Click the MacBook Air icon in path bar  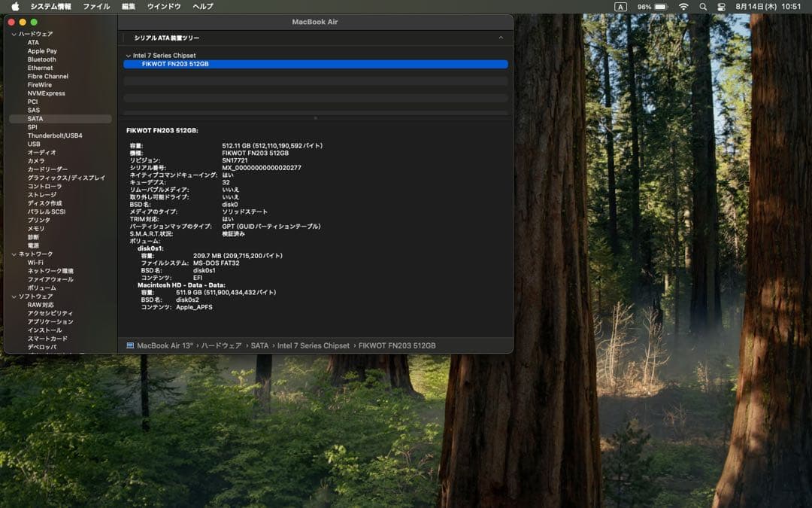(131, 345)
